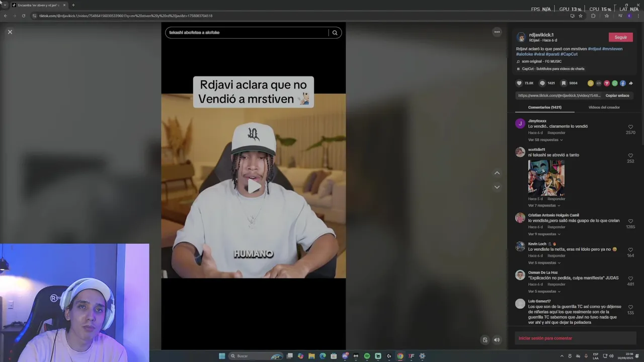Open the Chrome three-dot menu

[638, 16]
